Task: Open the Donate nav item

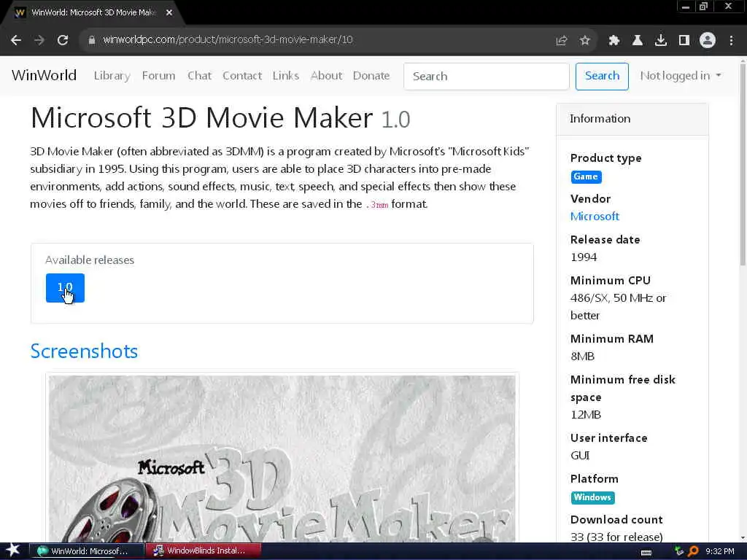Action: [371, 76]
